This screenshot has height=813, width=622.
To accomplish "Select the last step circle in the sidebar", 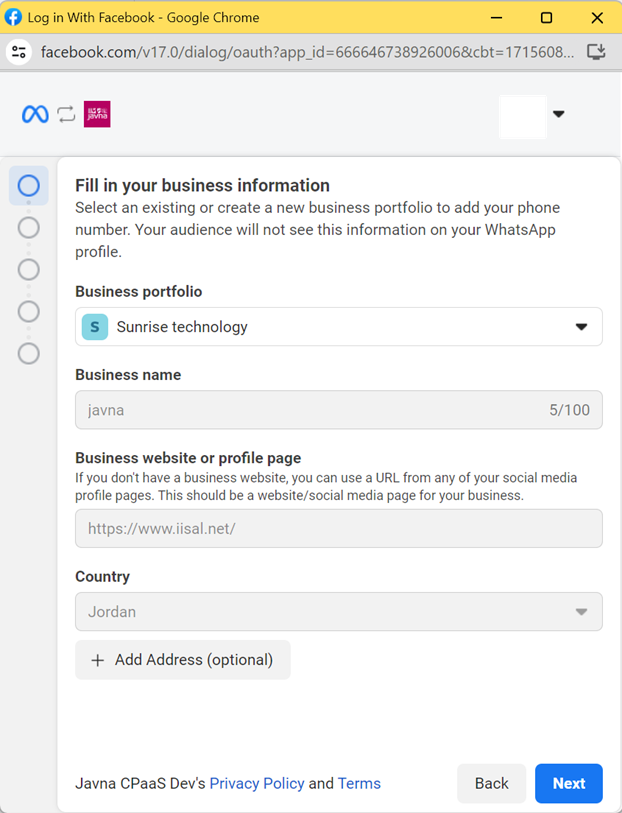I will pos(28,353).
